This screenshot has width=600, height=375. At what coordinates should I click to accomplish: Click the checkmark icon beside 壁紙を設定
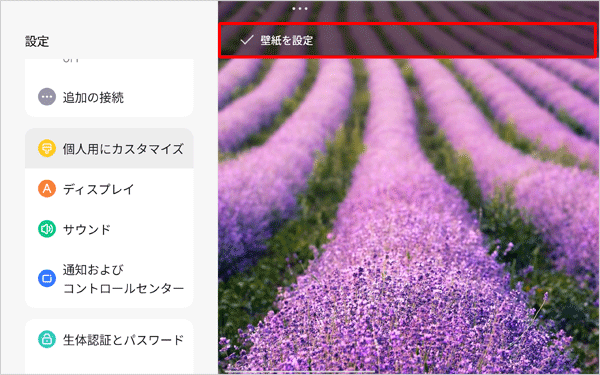coord(247,40)
